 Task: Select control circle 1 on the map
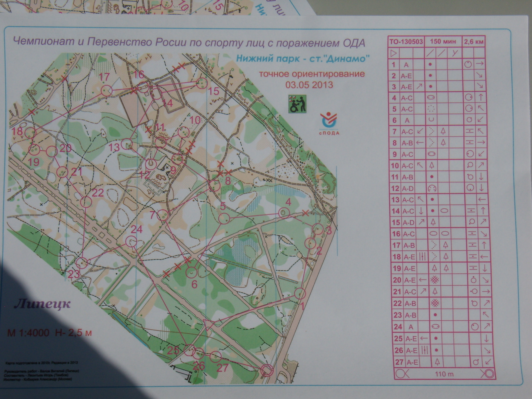click(x=300, y=293)
